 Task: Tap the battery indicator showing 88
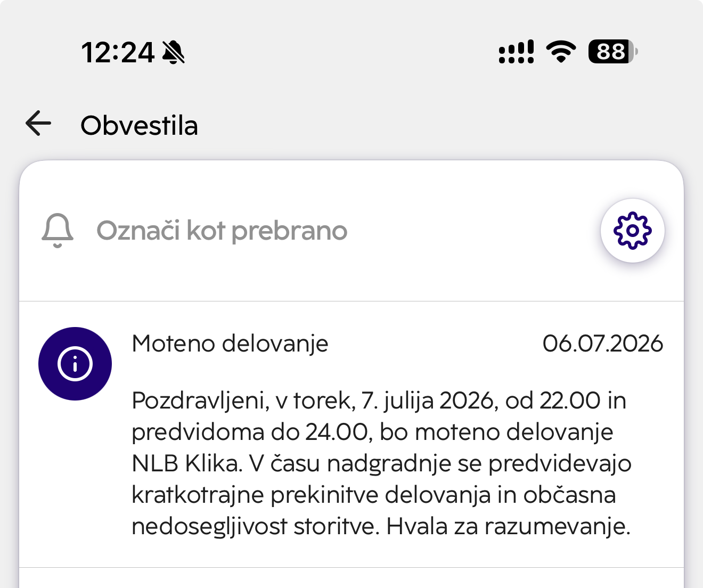click(x=613, y=52)
